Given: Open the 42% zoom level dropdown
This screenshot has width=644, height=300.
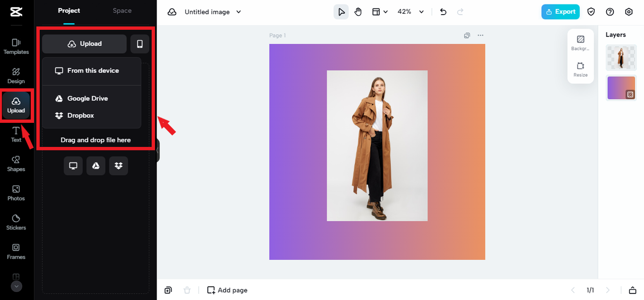Looking at the screenshot, I should pyautogui.click(x=411, y=12).
